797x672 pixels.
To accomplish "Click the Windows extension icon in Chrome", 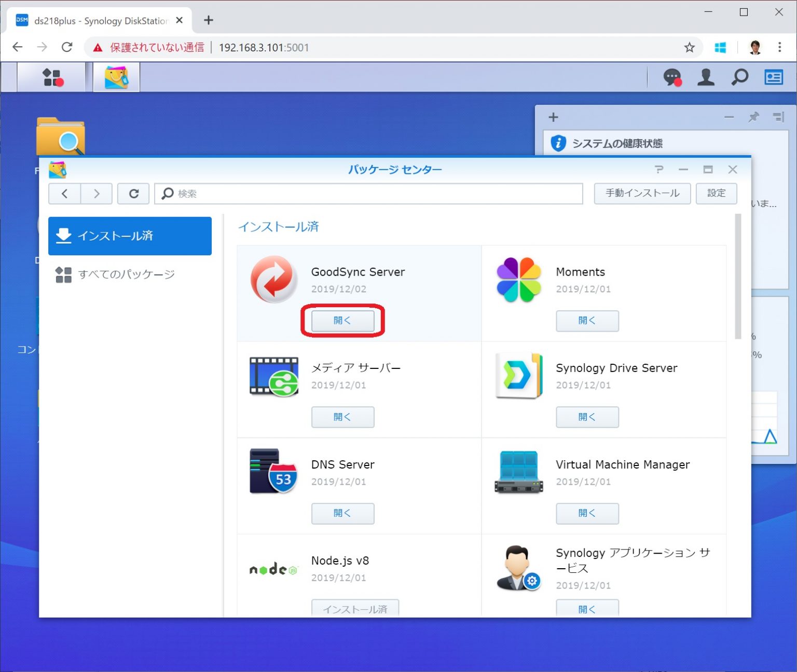I will (720, 48).
